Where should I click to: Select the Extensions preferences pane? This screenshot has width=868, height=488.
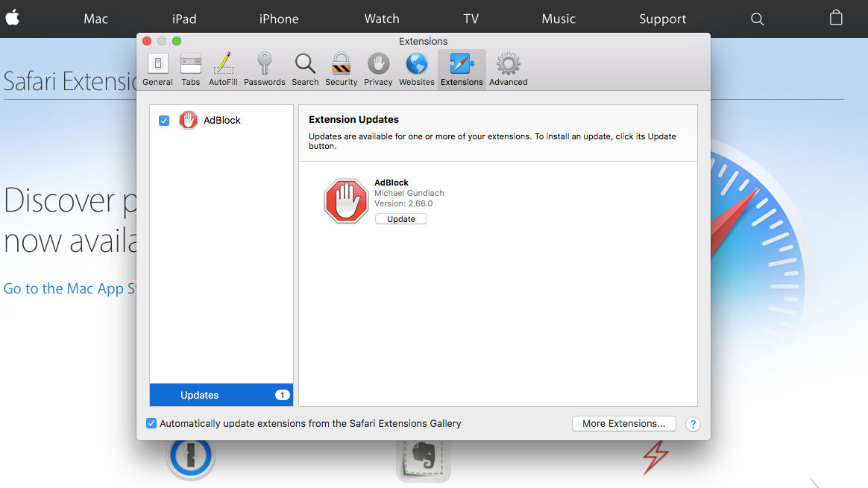(462, 70)
